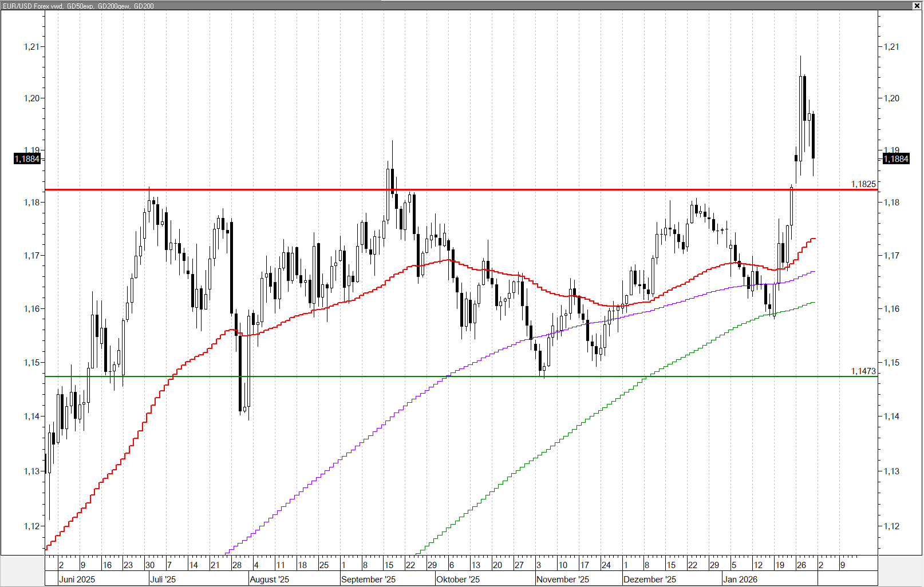Select the 1,1825 resistance line label

pyautogui.click(x=863, y=184)
